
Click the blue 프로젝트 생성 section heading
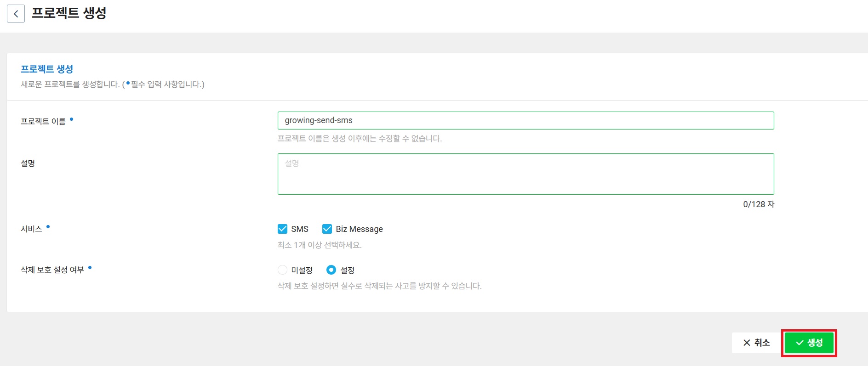pos(47,69)
